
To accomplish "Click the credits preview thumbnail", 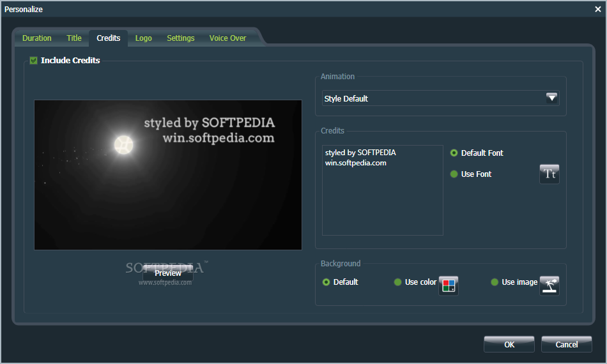I will pyautogui.click(x=168, y=175).
